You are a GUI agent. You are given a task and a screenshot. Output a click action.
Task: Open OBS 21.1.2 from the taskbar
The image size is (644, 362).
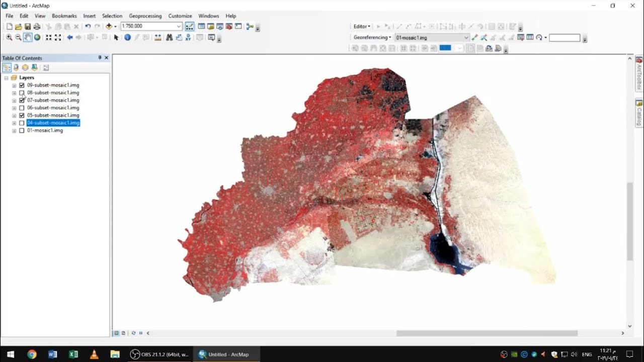[159, 354]
